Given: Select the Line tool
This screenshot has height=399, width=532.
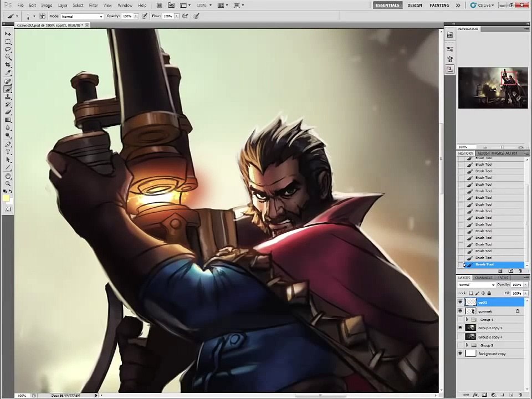Looking at the screenshot, I should click(x=8, y=167).
